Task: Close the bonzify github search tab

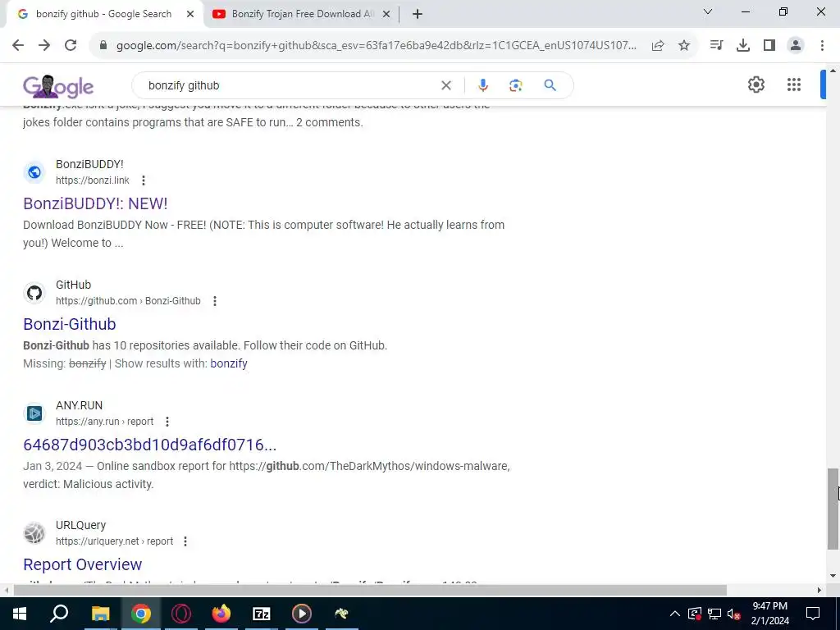Action: coord(190,15)
